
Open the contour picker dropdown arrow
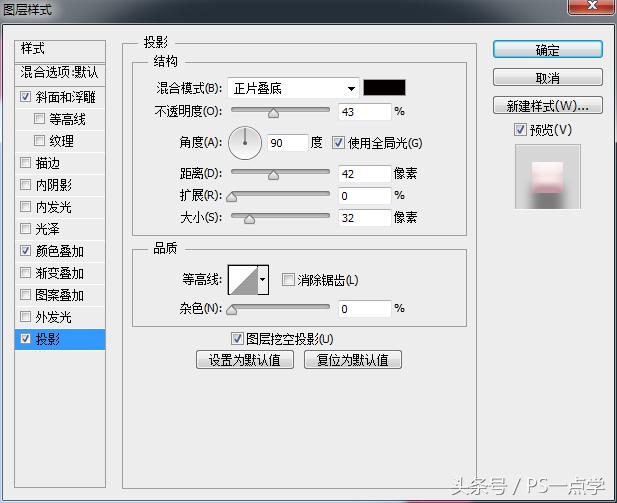[x=263, y=280]
